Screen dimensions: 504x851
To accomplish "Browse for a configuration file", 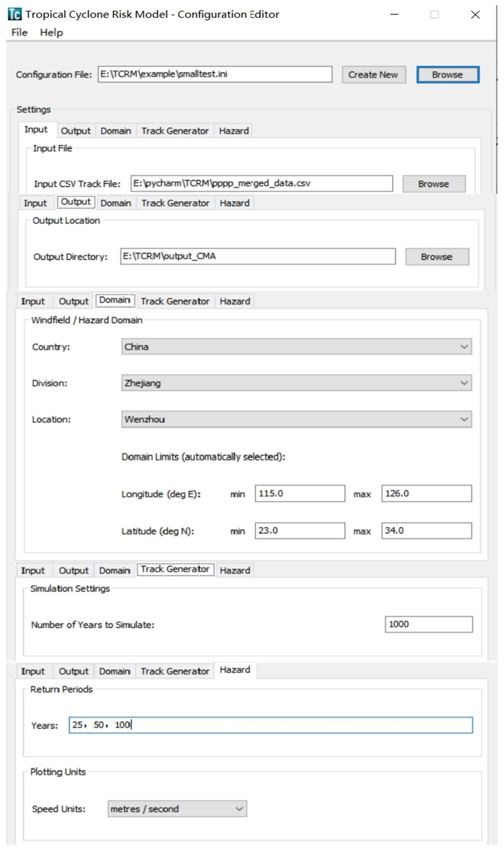I will tap(448, 74).
